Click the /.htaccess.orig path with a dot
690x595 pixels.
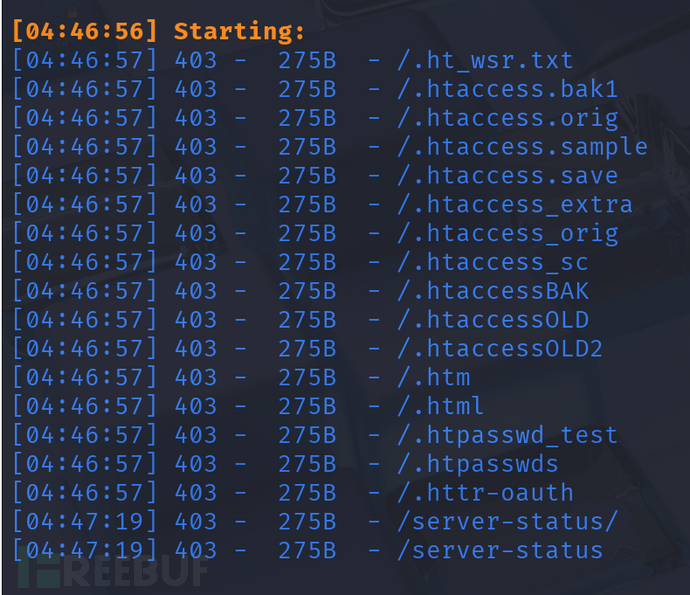508,119
